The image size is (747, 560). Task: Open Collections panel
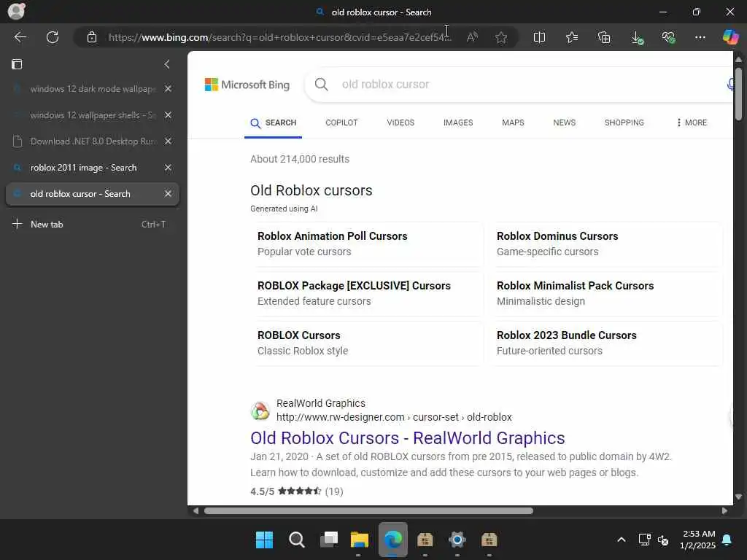coord(604,37)
